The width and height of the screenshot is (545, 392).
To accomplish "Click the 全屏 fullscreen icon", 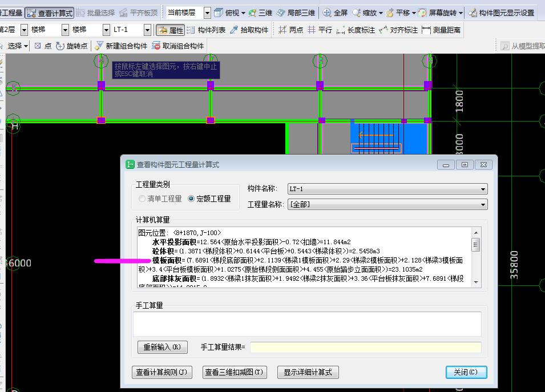I will point(327,13).
